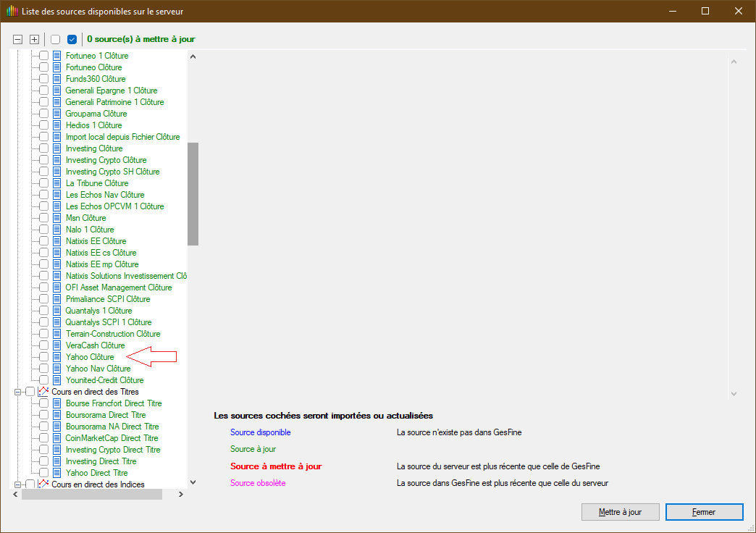
Task: Collapse the Cours en direct des Indices node
Action: [x=17, y=484]
